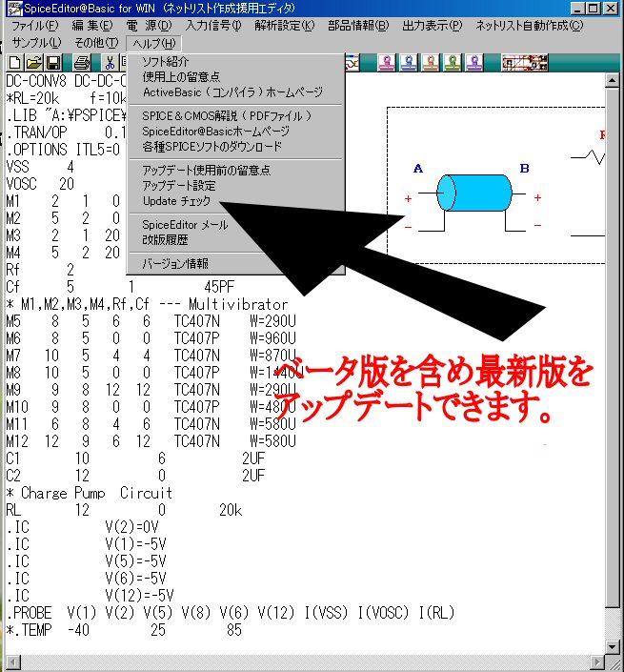The height and width of the screenshot is (672, 624).
Task: Click the blue cylinder component in diagram
Action: coord(474,193)
